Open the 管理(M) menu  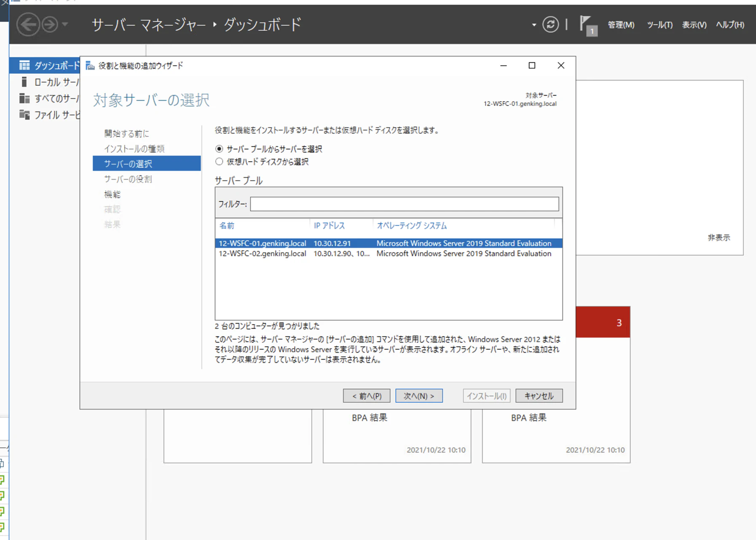(x=621, y=25)
